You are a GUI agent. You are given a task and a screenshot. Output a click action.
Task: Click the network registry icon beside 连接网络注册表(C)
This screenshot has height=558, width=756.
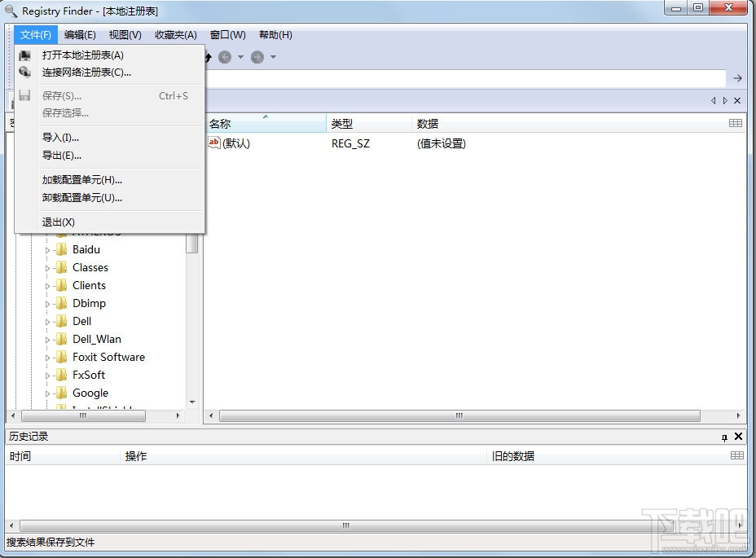pyautogui.click(x=25, y=72)
